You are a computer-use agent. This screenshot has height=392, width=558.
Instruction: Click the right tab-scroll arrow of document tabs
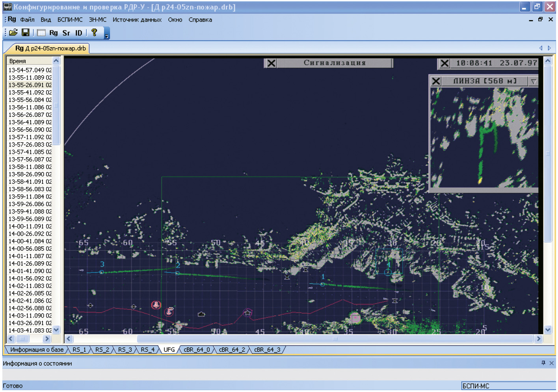(549, 48)
